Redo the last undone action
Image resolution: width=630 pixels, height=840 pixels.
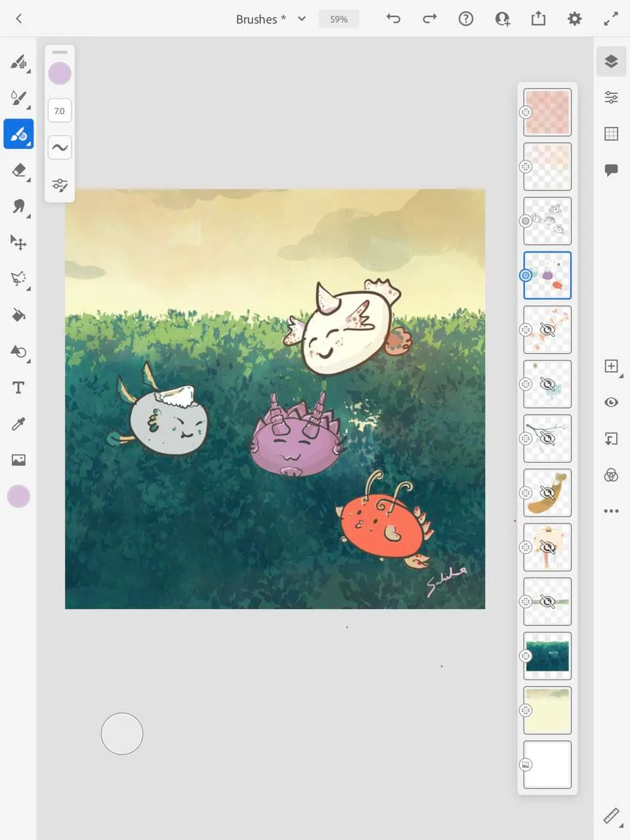pyautogui.click(x=430, y=18)
